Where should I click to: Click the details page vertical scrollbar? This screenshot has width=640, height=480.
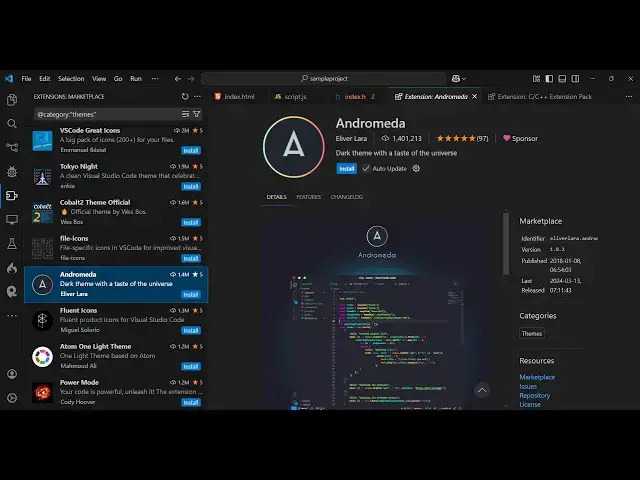506,243
